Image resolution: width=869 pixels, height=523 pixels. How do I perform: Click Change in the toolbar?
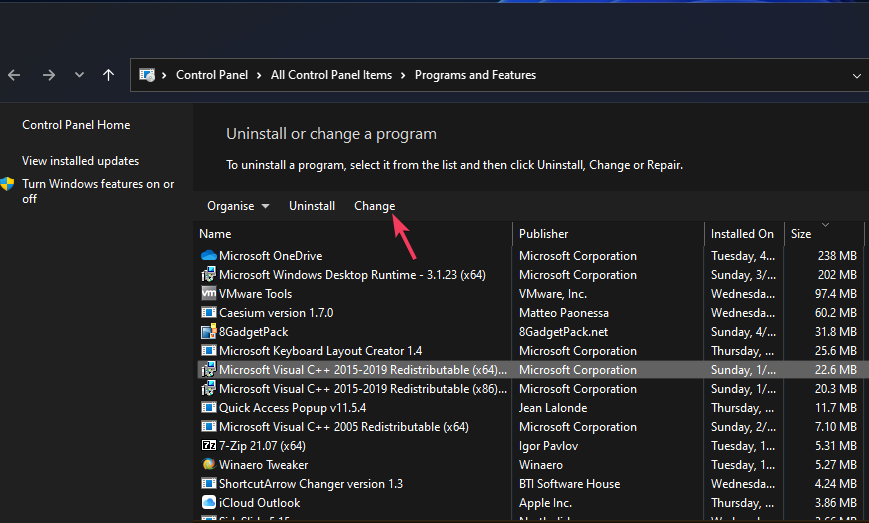[x=374, y=206]
